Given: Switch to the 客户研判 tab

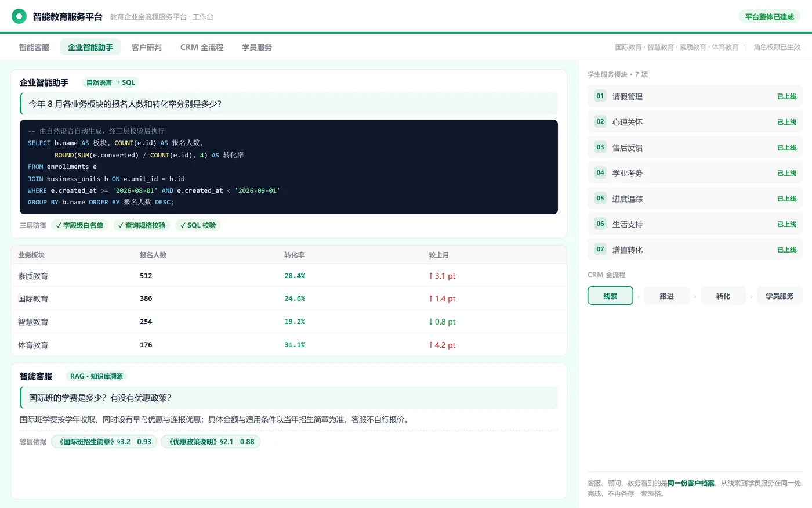Looking at the screenshot, I should pyautogui.click(x=147, y=47).
